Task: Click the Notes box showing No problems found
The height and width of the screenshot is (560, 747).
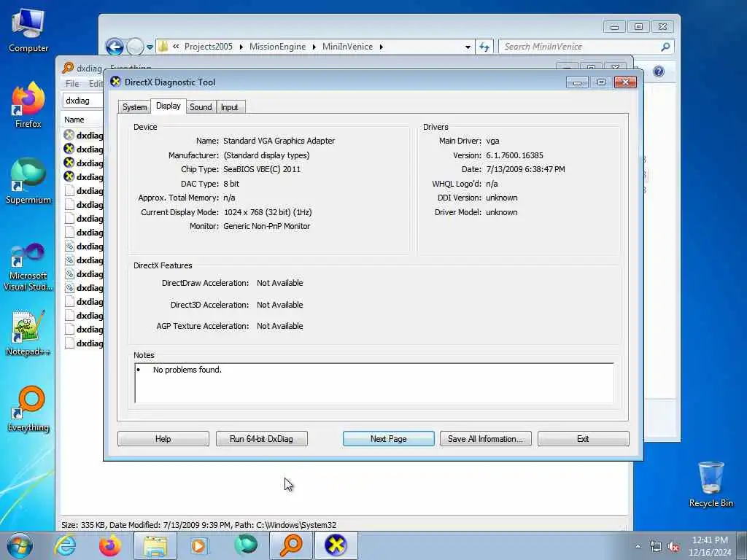Action: pos(374,383)
